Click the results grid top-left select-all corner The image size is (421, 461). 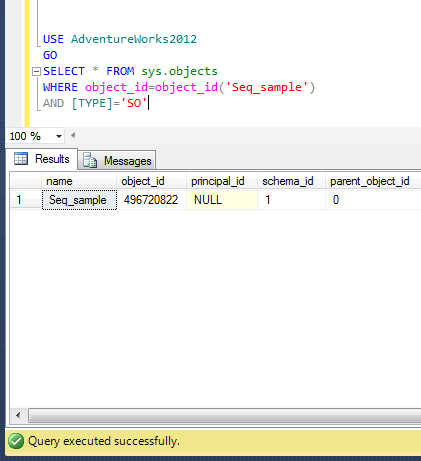coord(26,181)
